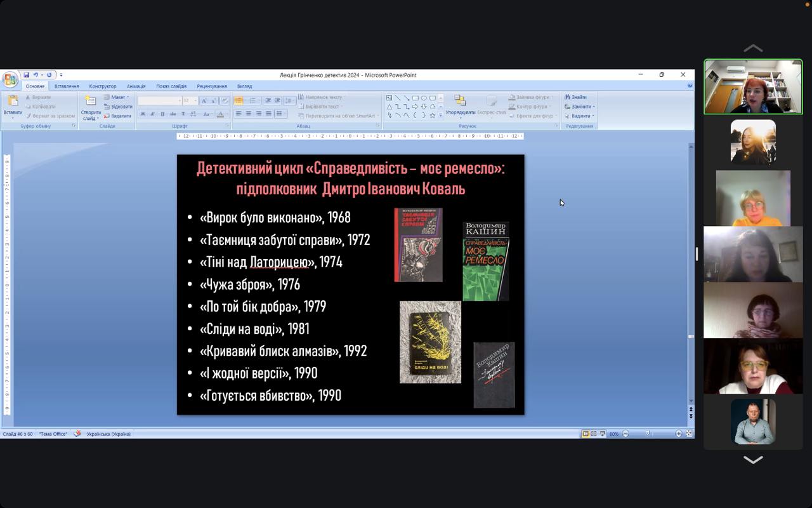Switch to slide sorter view

(x=594, y=434)
